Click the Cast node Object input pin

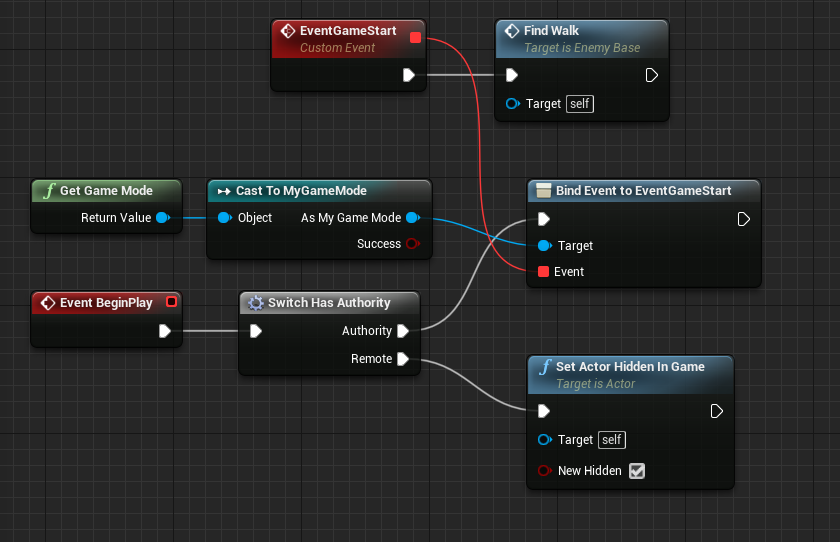[x=225, y=217]
